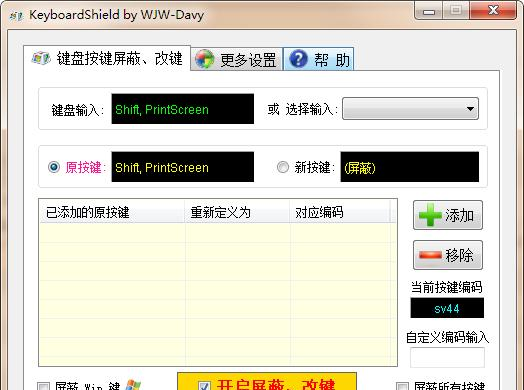Click the sv44 current key code display
Screen dimensions: 524x390
[x=447, y=308]
